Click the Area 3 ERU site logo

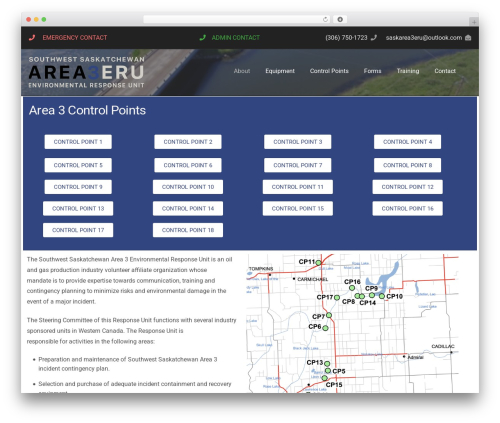pyautogui.click(x=86, y=72)
